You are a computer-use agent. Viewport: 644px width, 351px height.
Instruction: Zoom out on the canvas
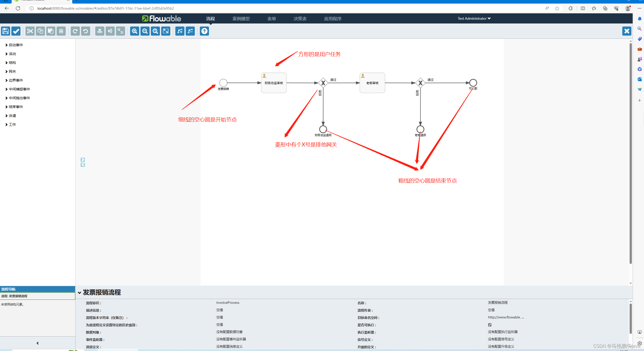(145, 31)
